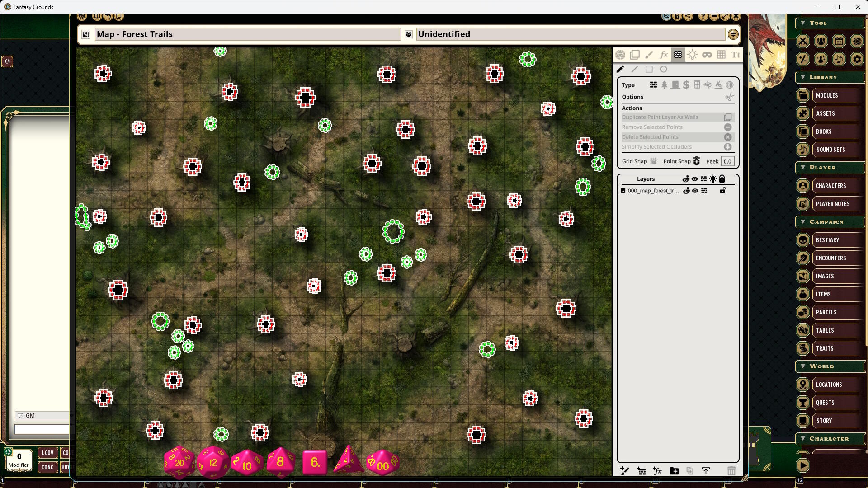
Task: Open the Options gear tool icon
Action: pyautogui.click(x=857, y=59)
